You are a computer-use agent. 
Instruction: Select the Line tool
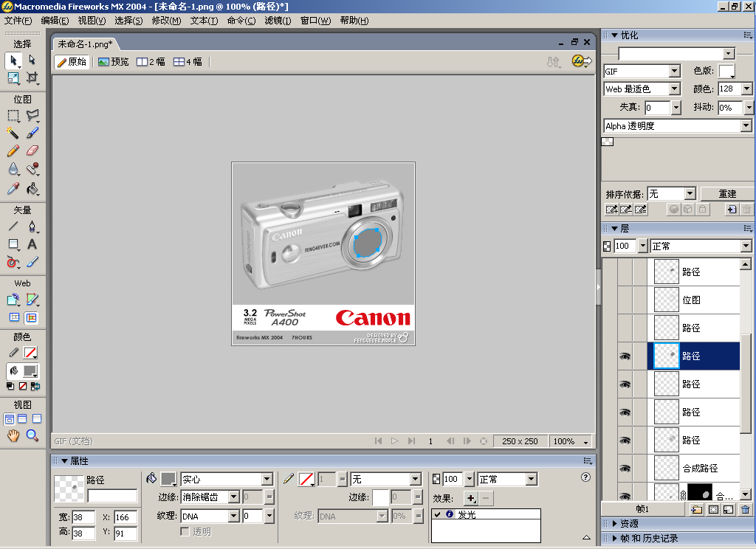tap(13, 226)
